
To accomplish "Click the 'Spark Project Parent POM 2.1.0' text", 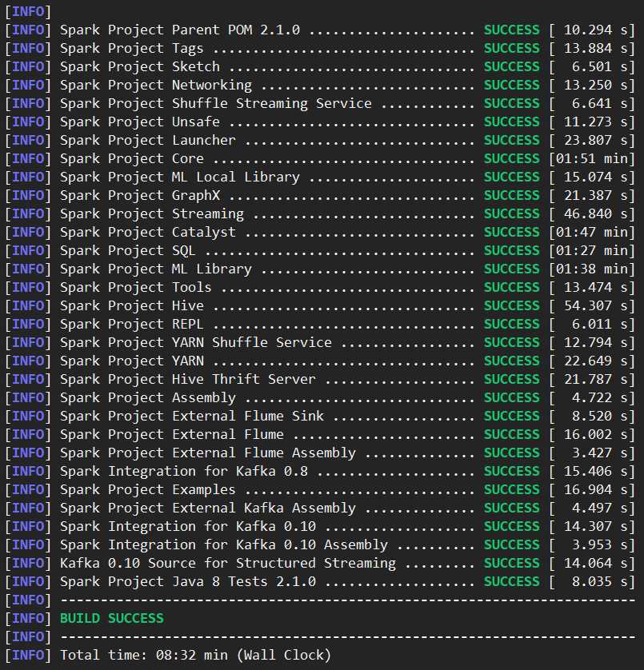I will 180,30.
